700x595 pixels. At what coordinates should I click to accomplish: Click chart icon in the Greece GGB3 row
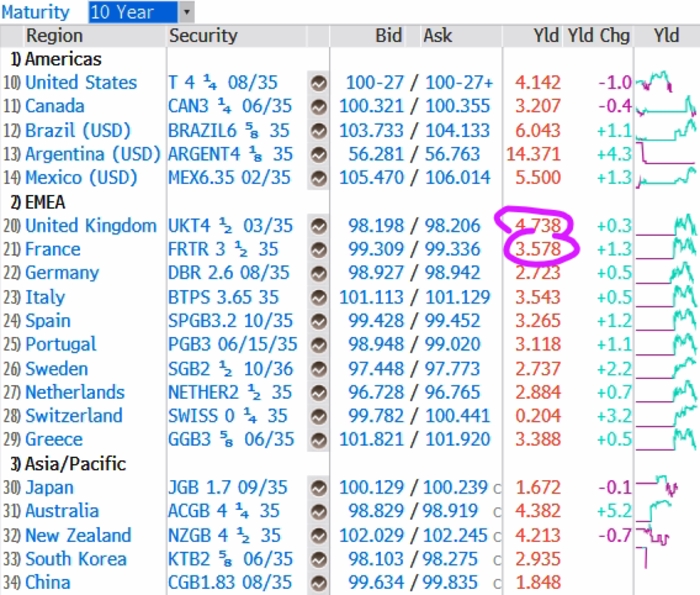click(x=319, y=440)
